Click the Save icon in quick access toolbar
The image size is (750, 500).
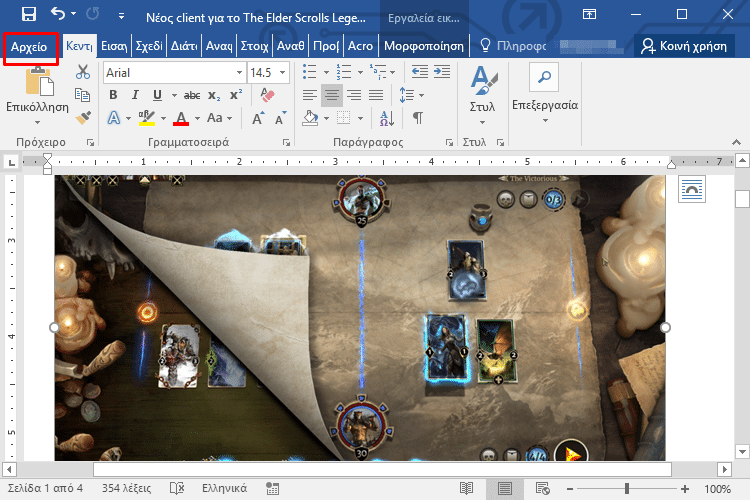click(x=29, y=14)
